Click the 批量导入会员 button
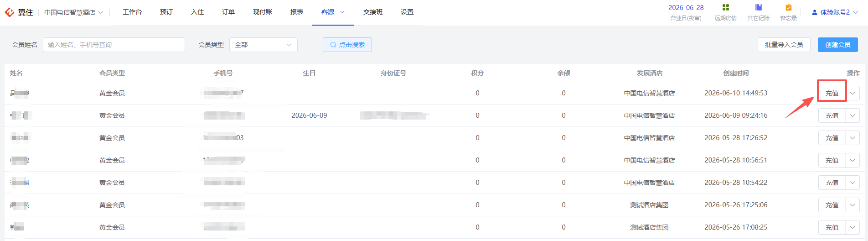The width and height of the screenshot is (868, 241). tap(784, 45)
